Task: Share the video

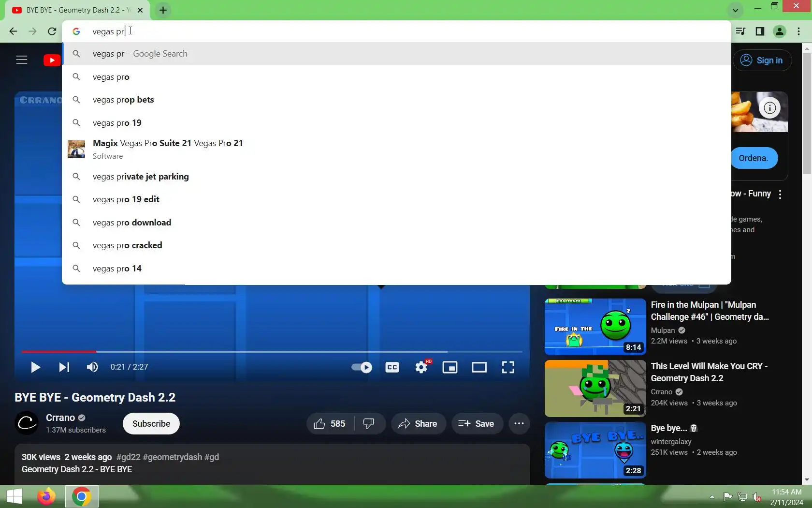Action: pyautogui.click(x=418, y=424)
